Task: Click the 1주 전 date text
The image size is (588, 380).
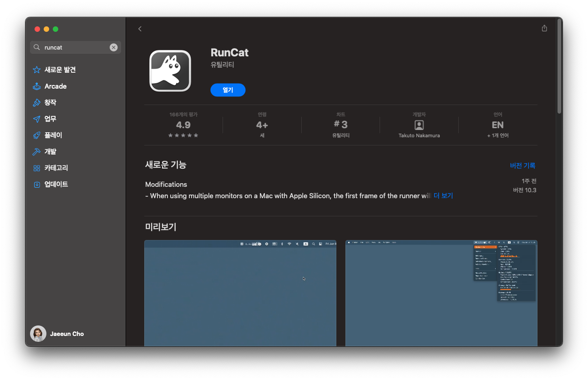Action: coord(529,181)
